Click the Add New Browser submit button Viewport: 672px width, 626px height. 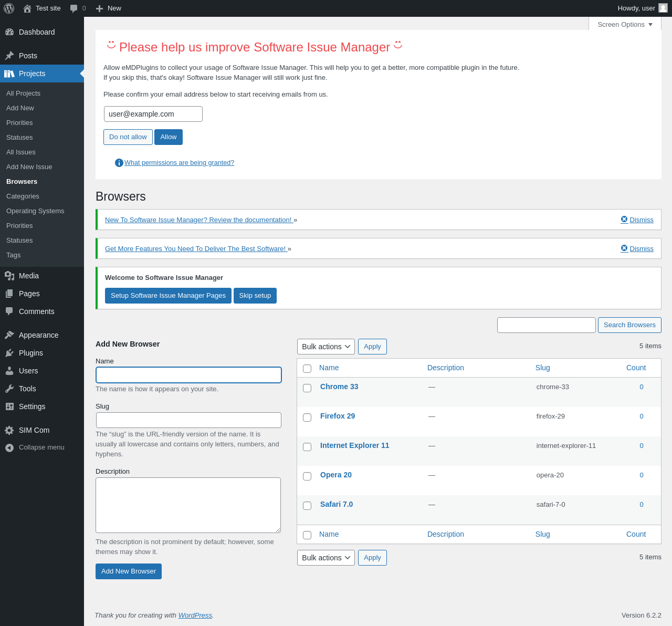pyautogui.click(x=129, y=571)
